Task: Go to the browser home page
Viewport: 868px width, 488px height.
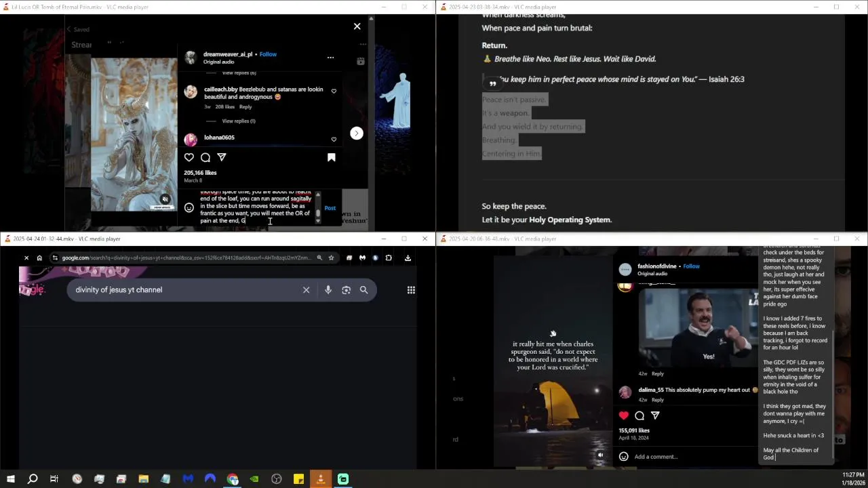Action: click(x=39, y=258)
